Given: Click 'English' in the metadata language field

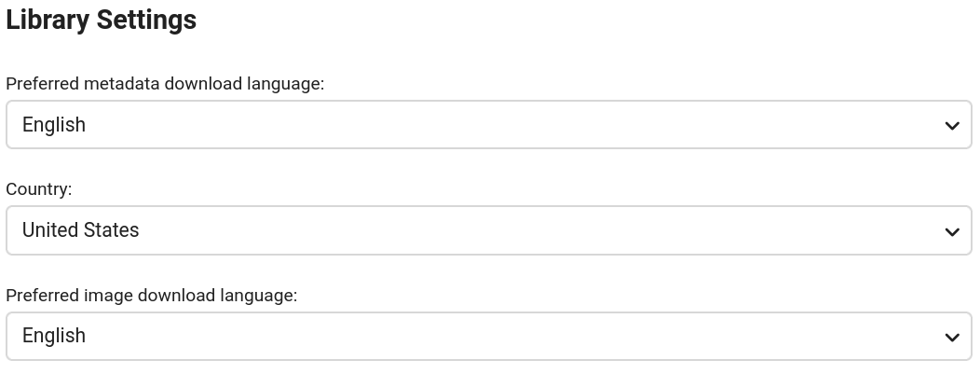Looking at the screenshot, I should pyautogui.click(x=54, y=125).
